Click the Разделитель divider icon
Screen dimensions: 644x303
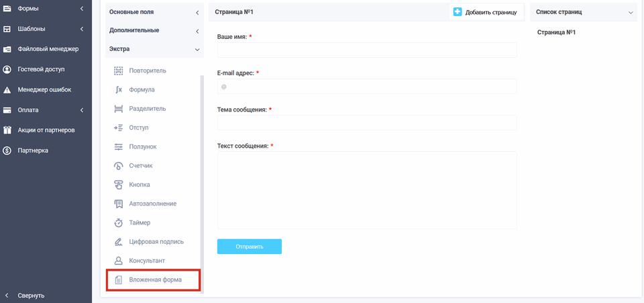[119, 109]
